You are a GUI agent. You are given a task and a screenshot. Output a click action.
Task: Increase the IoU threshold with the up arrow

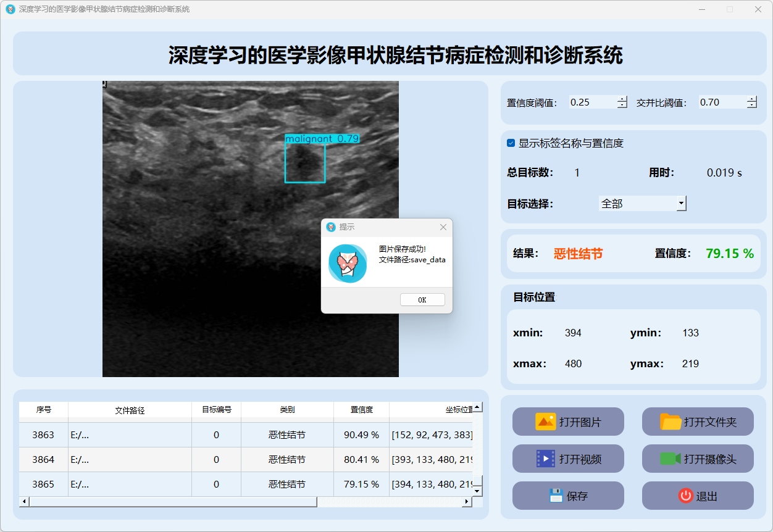pyautogui.click(x=751, y=99)
